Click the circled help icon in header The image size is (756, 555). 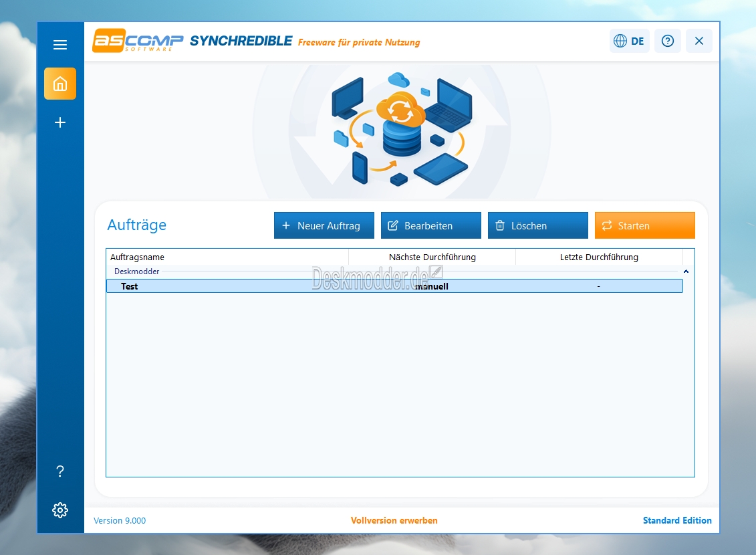(667, 41)
